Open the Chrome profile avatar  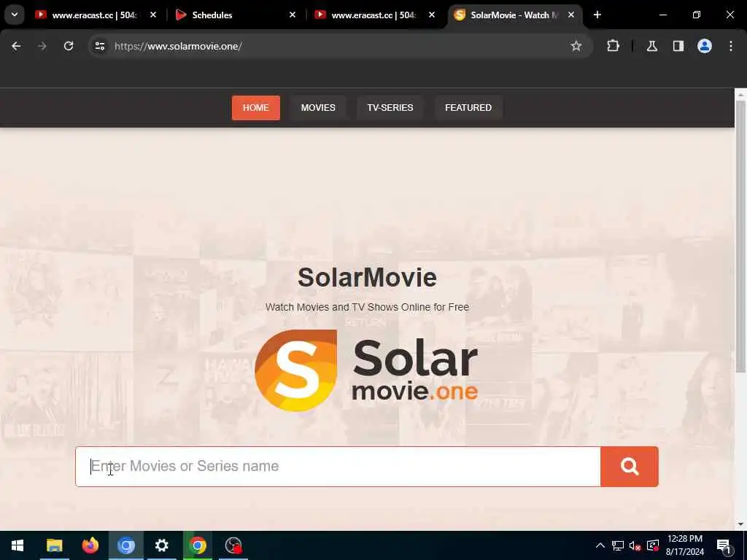(x=705, y=46)
